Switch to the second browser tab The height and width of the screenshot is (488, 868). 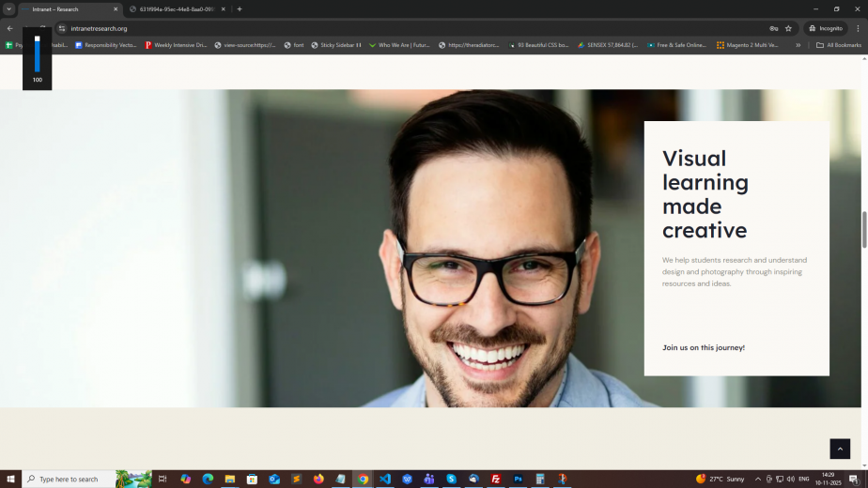point(177,9)
